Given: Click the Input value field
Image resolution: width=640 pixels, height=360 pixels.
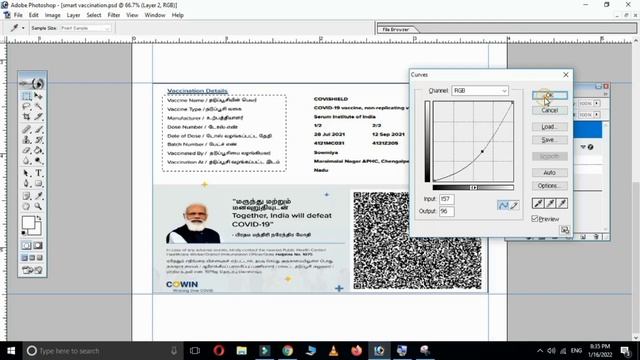Looking at the screenshot, I should tap(447, 199).
